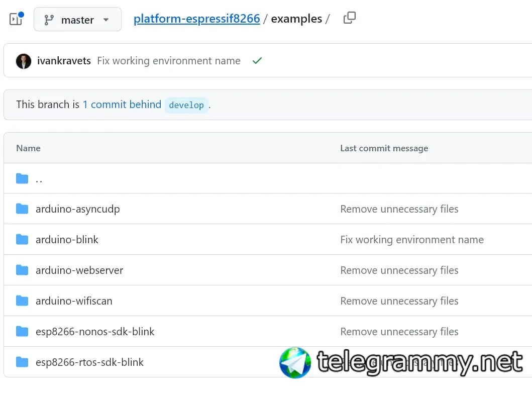
Task: Click the arduino-asyncudp folder icon
Action: coord(22,209)
